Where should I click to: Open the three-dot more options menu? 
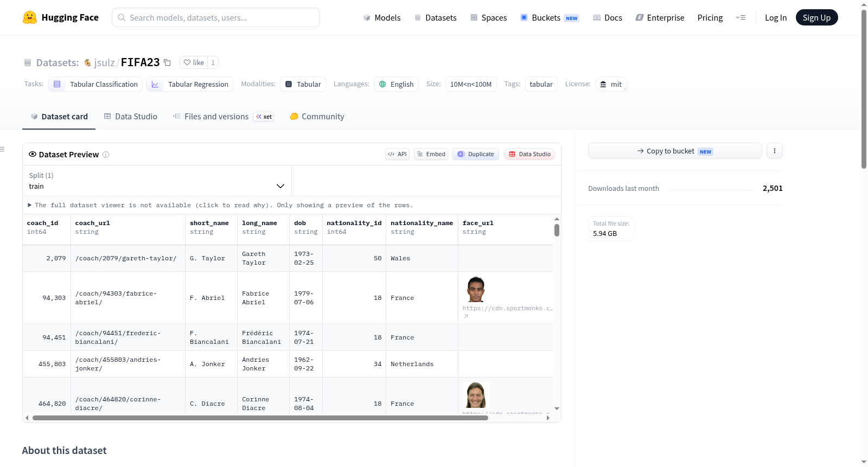775,151
